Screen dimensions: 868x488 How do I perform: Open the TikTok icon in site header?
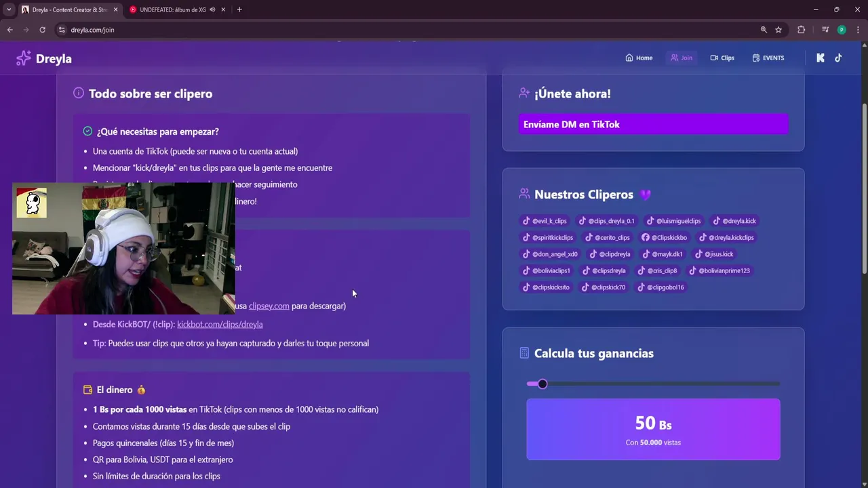pyautogui.click(x=838, y=58)
